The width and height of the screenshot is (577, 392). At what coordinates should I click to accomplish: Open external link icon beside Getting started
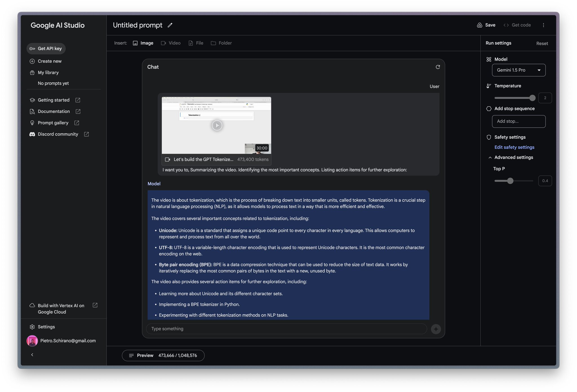(x=78, y=100)
